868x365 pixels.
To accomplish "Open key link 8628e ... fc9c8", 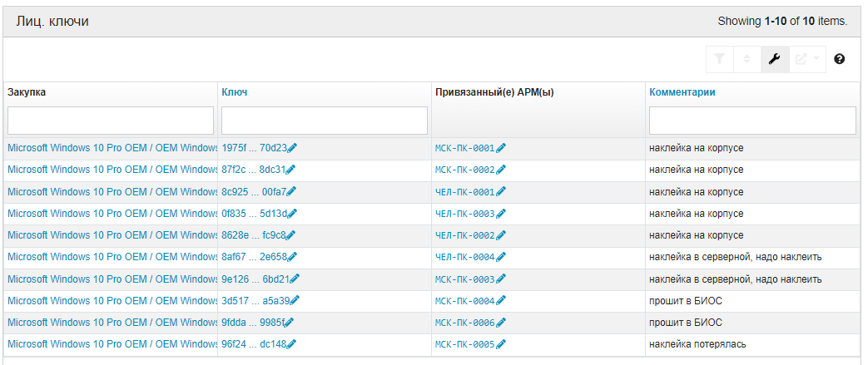I will (x=254, y=235).
